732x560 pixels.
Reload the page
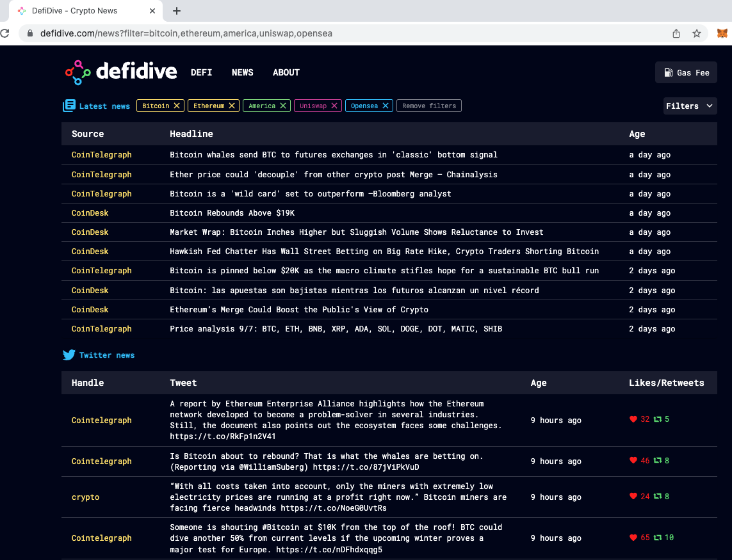click(4, 33)
